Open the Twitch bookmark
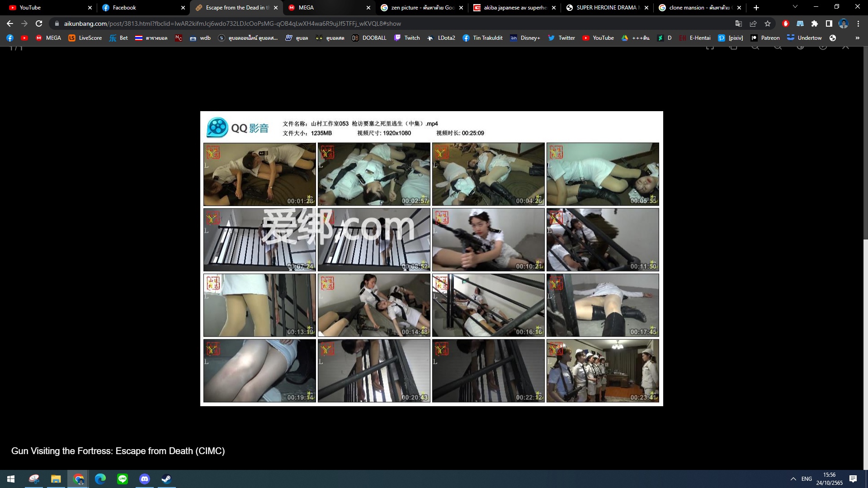The width and height of the screenshot is (868, 488). [x=407, y=38]
